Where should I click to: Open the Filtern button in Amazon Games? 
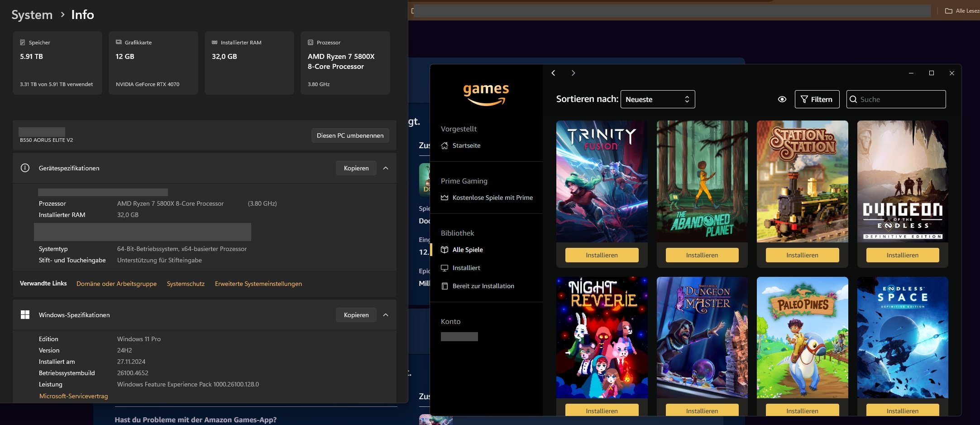click(x=817, y=99)
